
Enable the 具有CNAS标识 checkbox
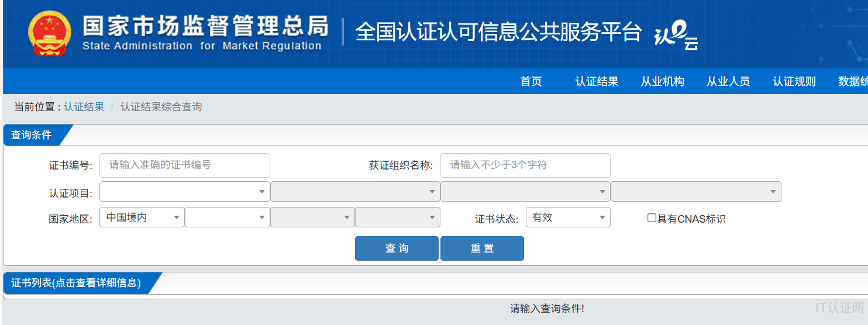652,218
